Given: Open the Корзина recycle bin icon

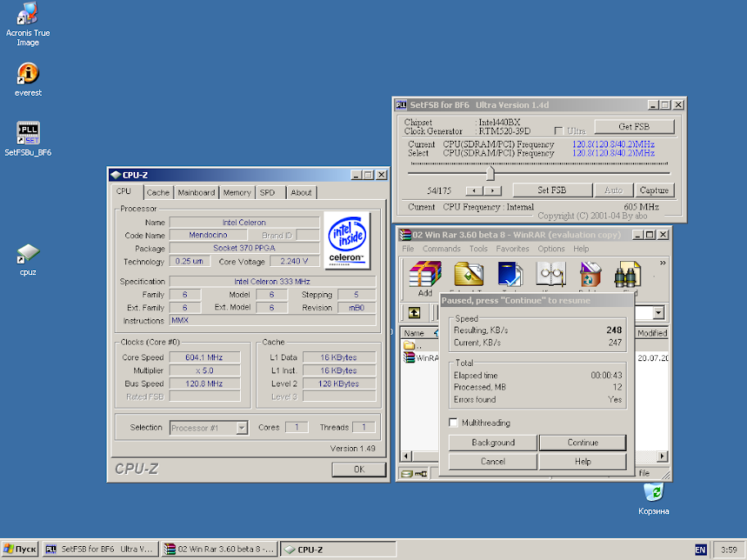Looking at the screenshot, I should point(653,499).
